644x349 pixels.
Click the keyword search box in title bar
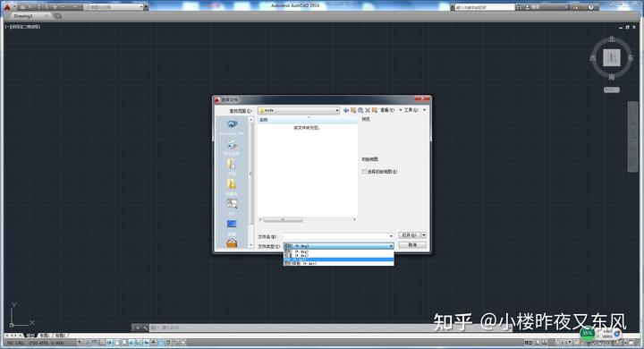[485, 7]
